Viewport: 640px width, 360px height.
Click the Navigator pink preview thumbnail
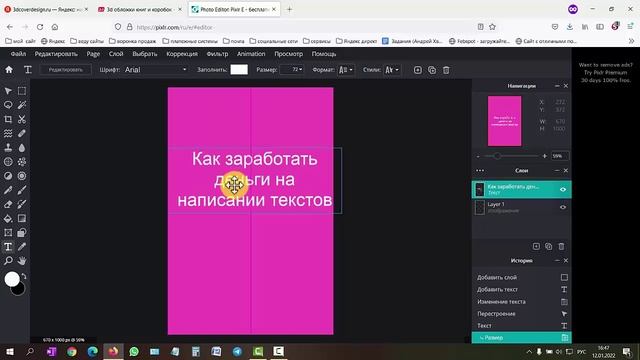click(x=504, y=121)
